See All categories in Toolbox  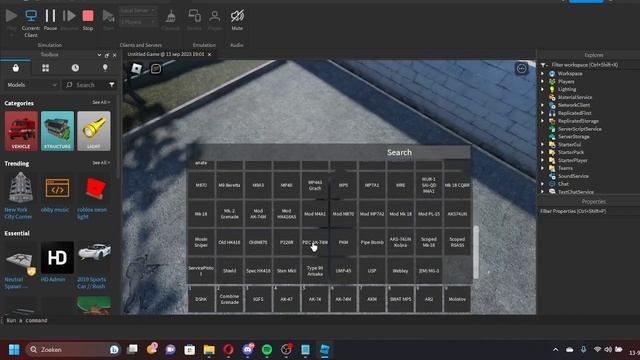tap(101, 102)
